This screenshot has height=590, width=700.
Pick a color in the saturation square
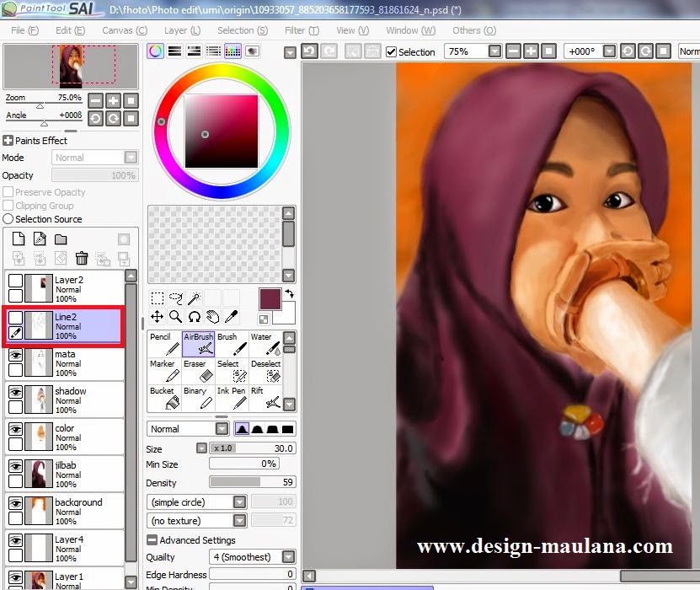pos(222,131)
